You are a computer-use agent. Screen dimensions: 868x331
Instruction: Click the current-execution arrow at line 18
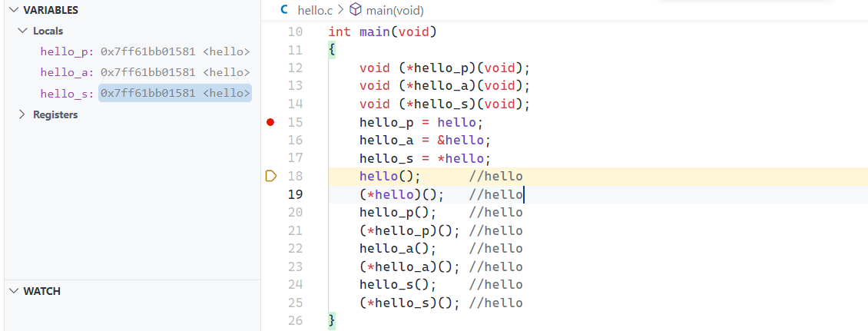tap(270, 177)
